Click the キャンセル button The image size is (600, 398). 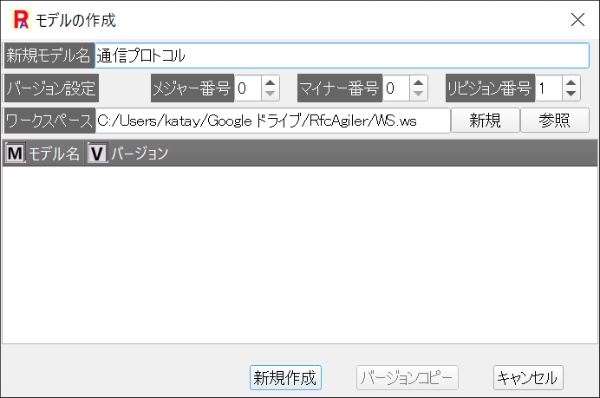[528, 378]
